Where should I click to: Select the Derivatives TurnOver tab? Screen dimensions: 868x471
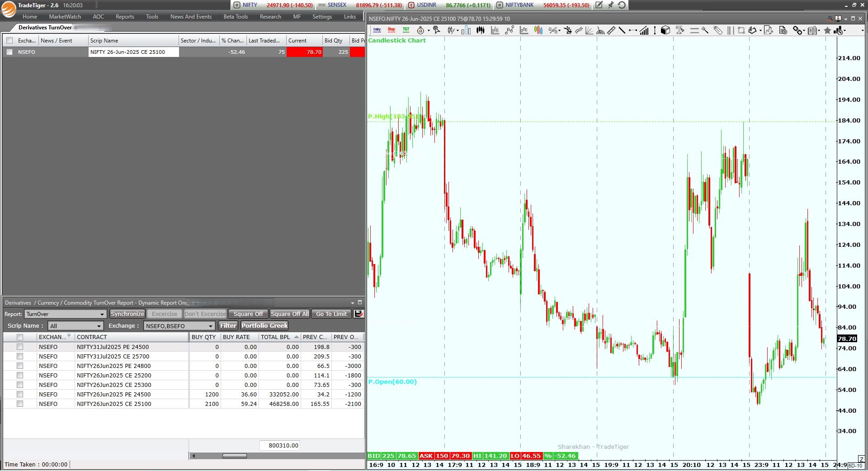point(45,28)
